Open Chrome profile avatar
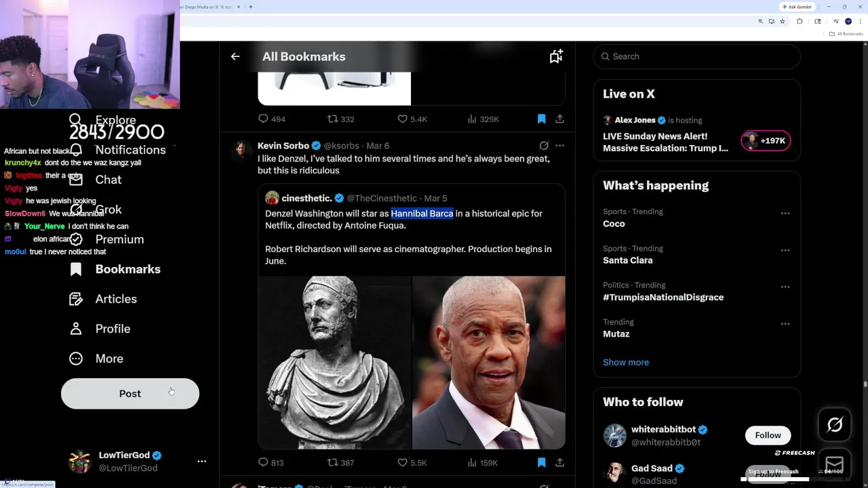868x488 pixels. 848,21
